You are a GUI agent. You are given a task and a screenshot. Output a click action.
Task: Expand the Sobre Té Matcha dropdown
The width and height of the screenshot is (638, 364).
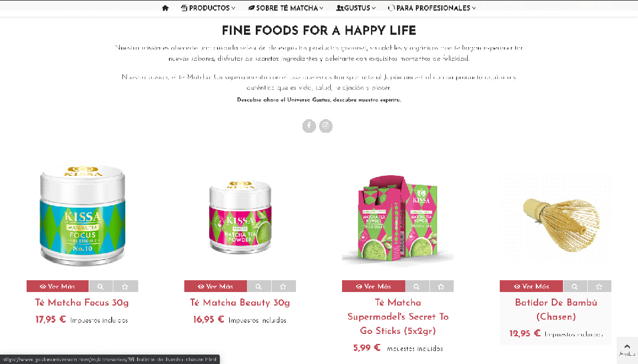click(x=286, y=8)
